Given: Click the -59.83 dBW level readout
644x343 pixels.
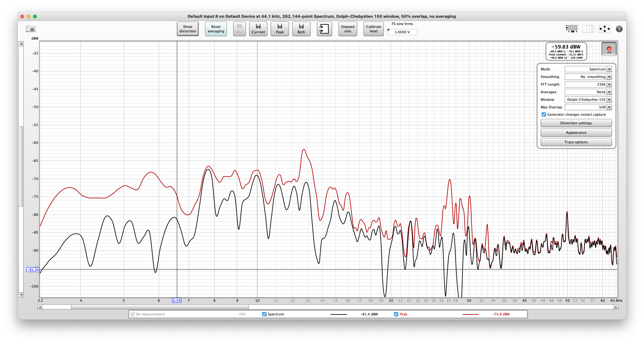Looking at the screenshot, I should [x=566, y=47].
